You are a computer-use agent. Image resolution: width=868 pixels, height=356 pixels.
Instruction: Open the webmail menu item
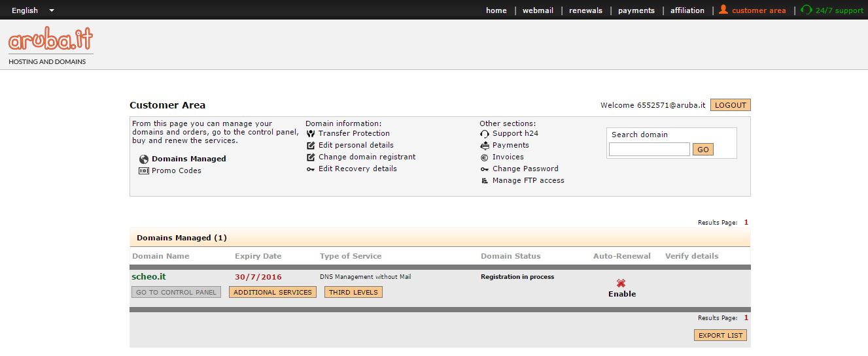[538, 10]
